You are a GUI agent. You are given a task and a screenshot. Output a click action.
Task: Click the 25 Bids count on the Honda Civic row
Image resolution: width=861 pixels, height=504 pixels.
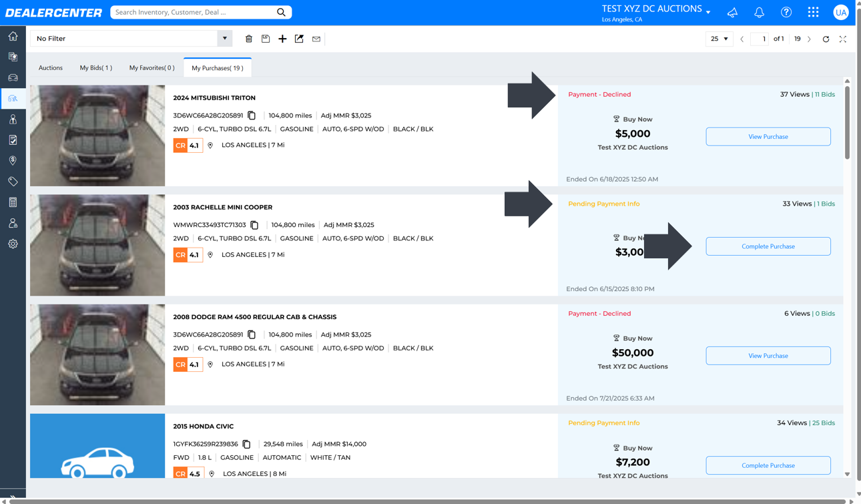pyautogui.click(x=824, y=423)
